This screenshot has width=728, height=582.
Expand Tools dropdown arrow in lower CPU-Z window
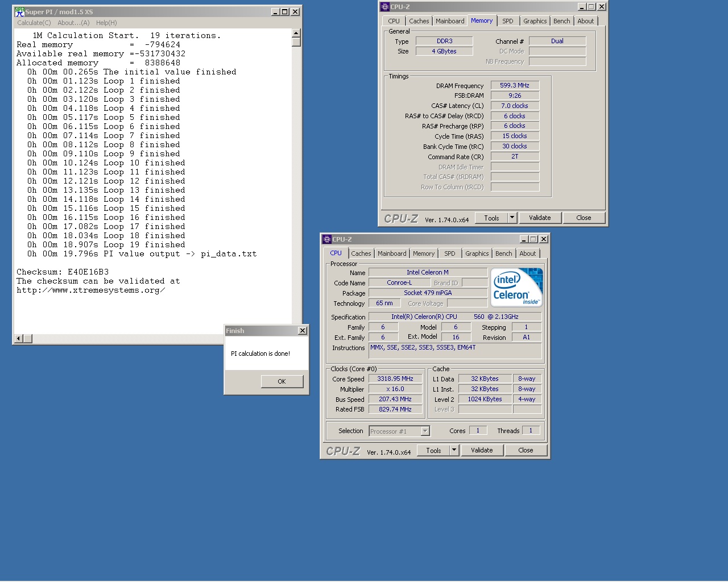pos(454,450)
